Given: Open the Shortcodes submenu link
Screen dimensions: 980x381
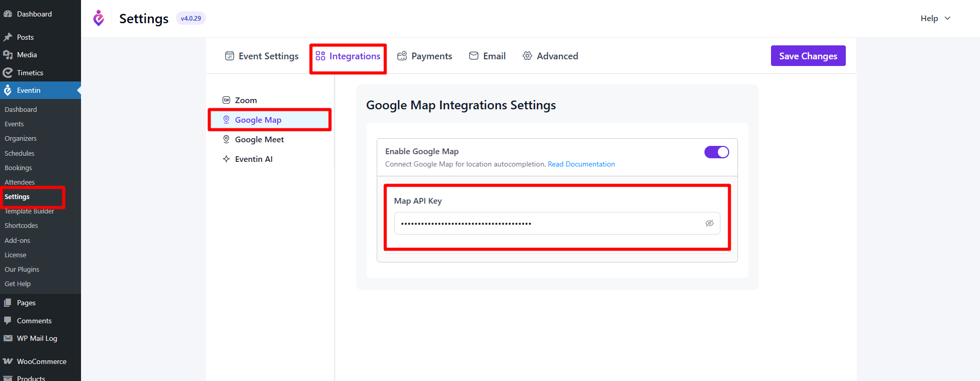Looking at the screenshot, I should [21, 226].
